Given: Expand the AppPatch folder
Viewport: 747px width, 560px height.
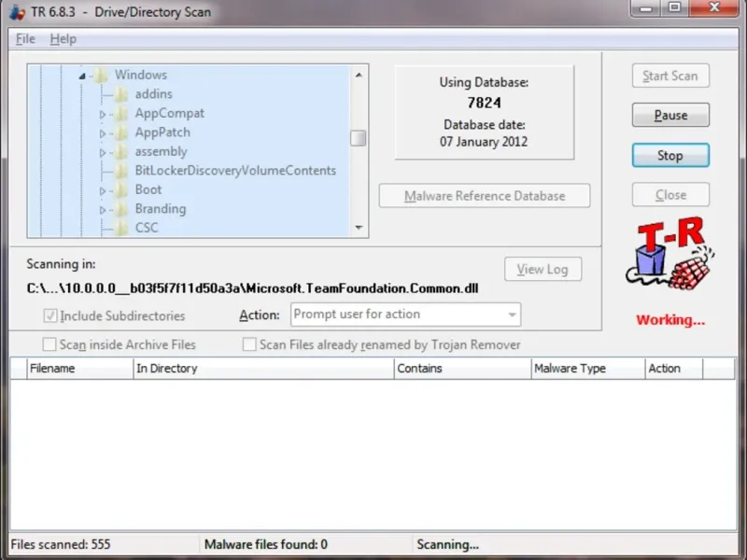Looking at the screenshot, I should click(102, 133).
